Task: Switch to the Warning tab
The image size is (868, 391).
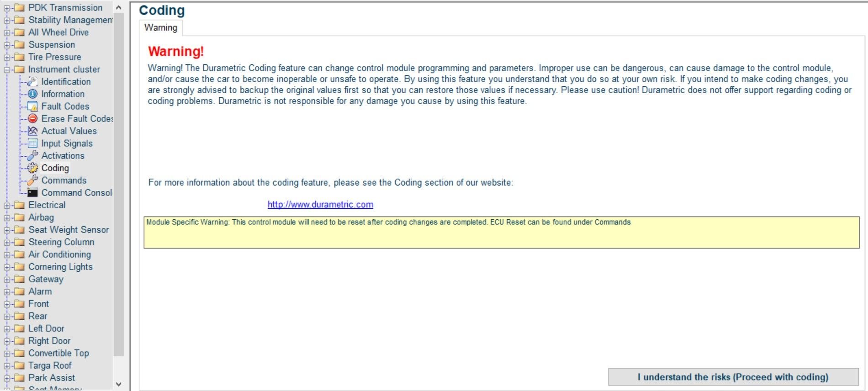Action: [161, 28]
